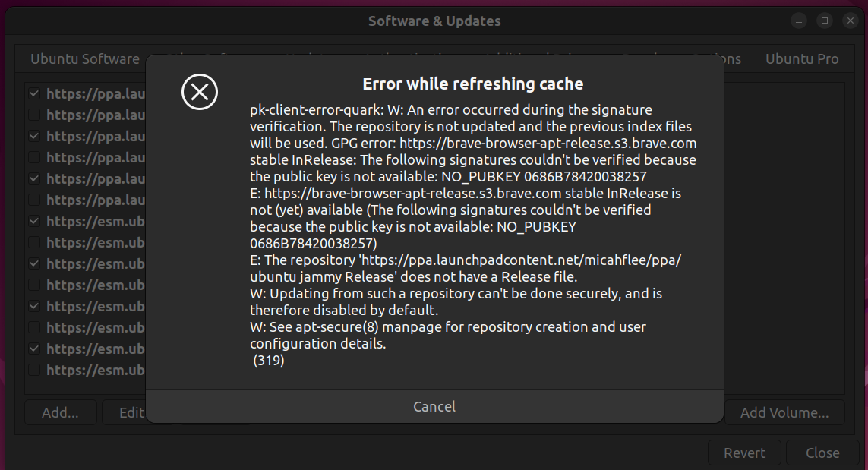Image resolution: width=868 pixels, height=470 pixels.
Task: Enable the last ppa.launchpad source checkbox
Action: pyautogui.click(x=34, y=200)
